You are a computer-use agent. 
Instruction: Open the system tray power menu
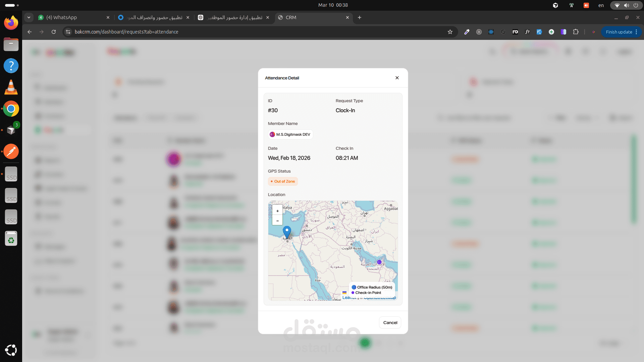(x=636, y=5)
